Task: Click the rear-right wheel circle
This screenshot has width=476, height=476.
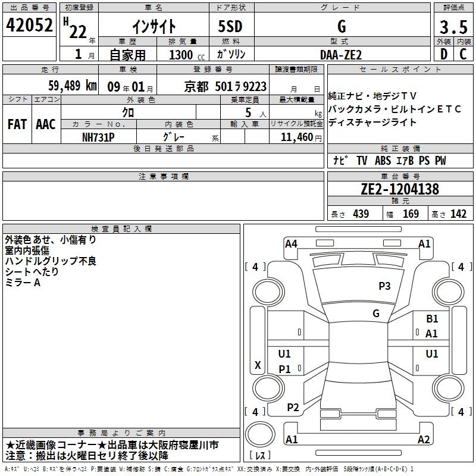Action: 449,388
